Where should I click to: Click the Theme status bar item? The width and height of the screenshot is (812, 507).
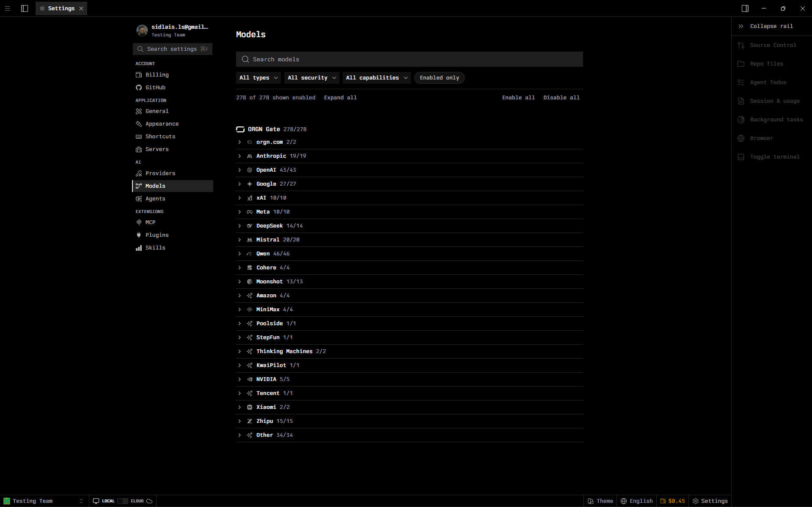click(600, 501)
